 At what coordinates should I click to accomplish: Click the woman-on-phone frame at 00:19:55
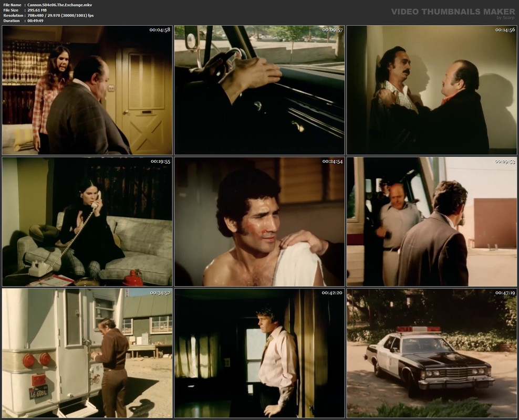click(87, 222)
